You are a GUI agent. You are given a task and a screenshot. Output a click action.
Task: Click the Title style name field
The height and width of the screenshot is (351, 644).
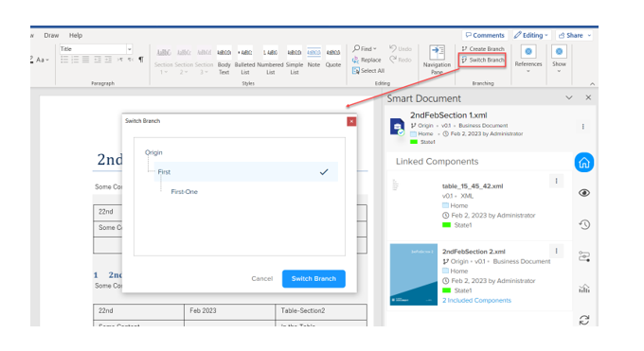[x=93, y=49]
